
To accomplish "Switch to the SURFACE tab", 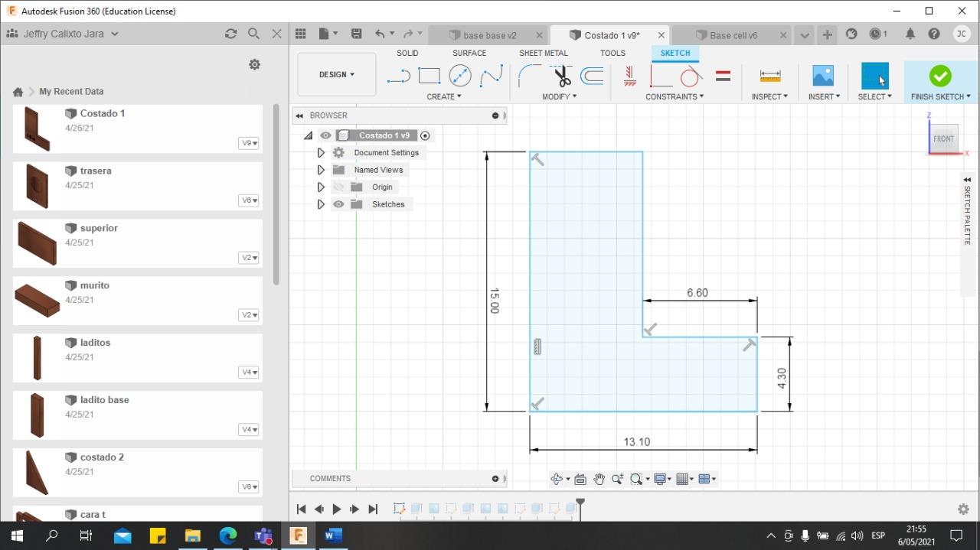I will [x=469, y=53].
